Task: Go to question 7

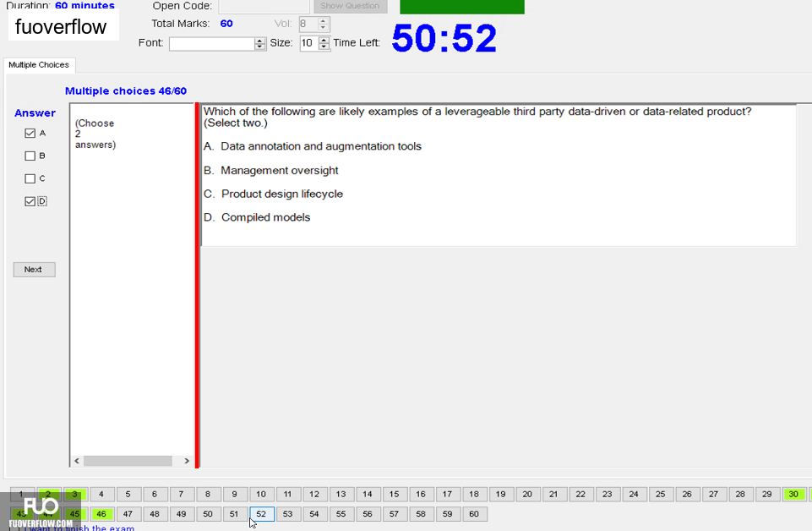Action: click(x=181, y=494)
